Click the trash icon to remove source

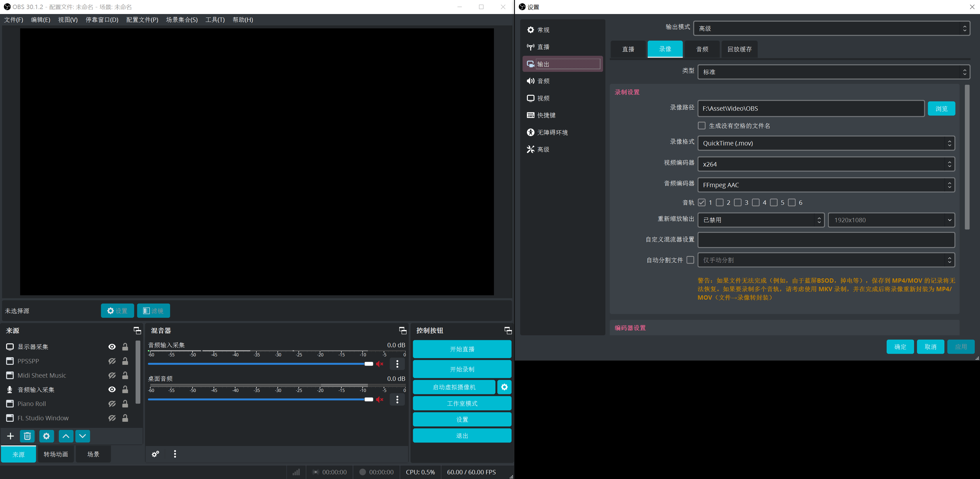[27, 436]
